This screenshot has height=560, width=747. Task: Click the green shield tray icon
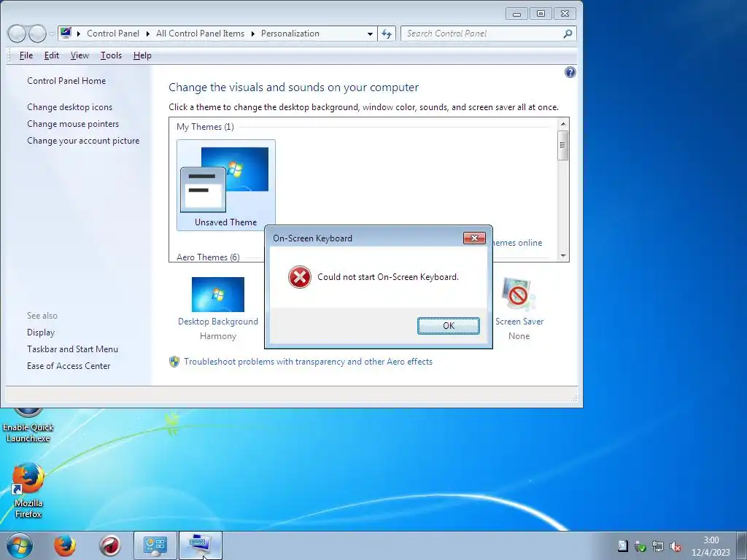640,546
